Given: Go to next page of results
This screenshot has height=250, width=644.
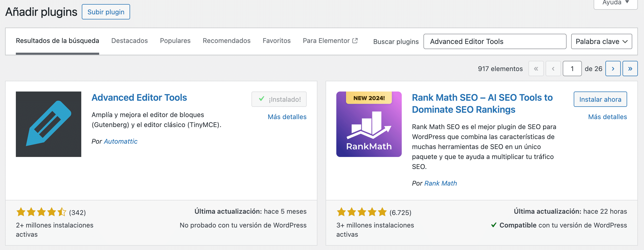Looking at the screenshot, I should coord(613,69).
